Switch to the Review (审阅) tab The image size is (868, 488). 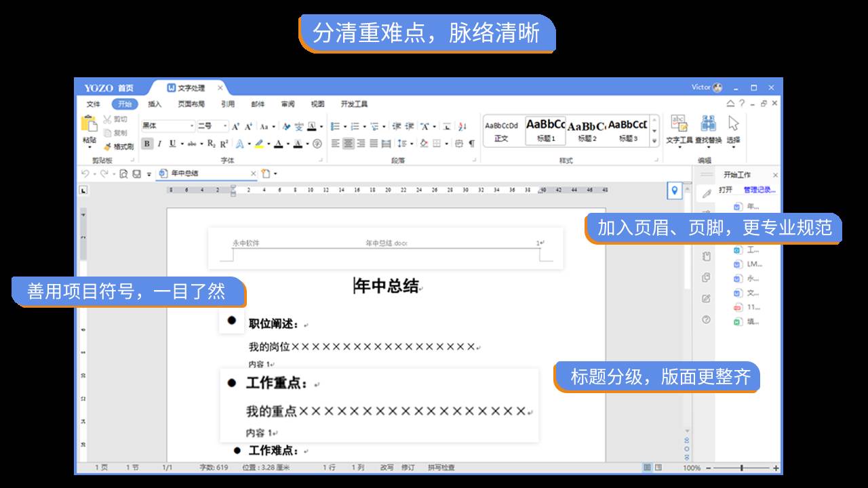[288, 104]
